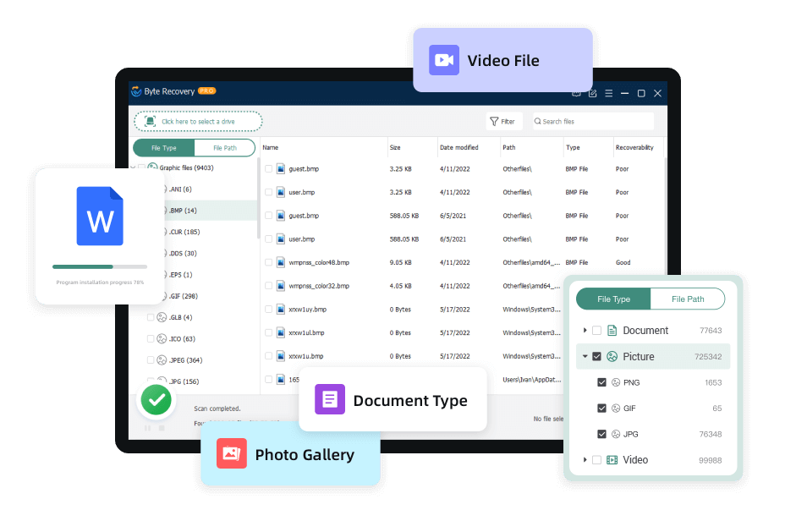Screen dimensions: 796x532
Task: Open the hamburger menu in title bar
Action: coord(609,93)
